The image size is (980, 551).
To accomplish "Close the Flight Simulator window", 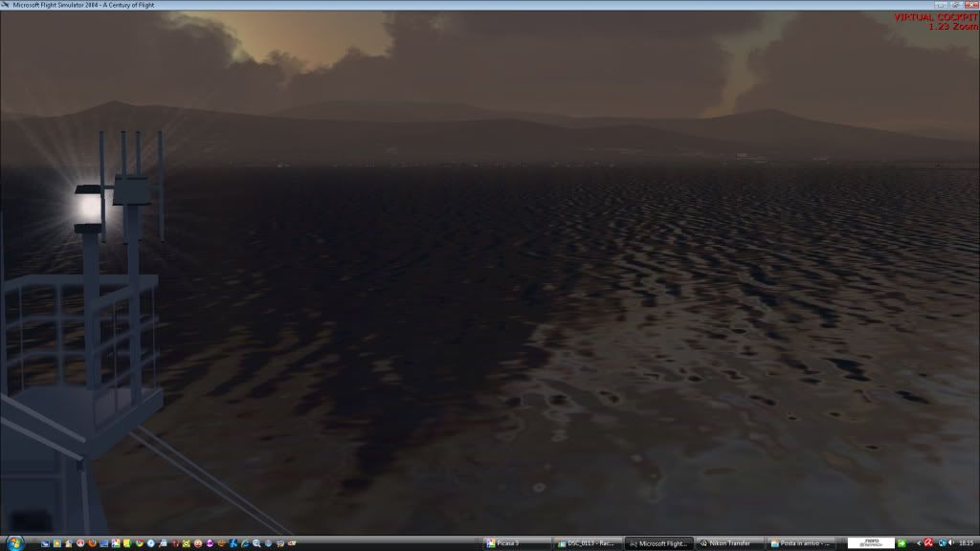I will coord(971,5).
